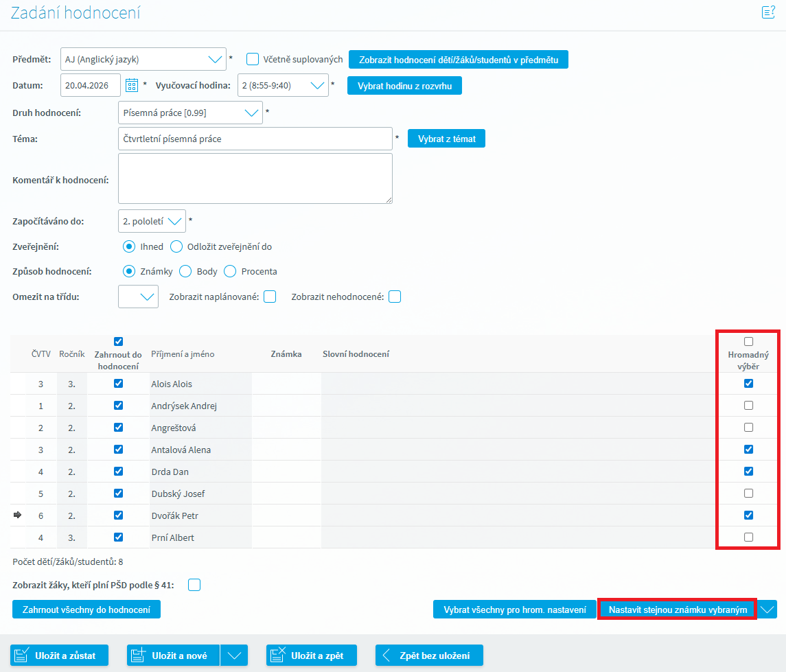Select the Body radio button

coord(185,271)
